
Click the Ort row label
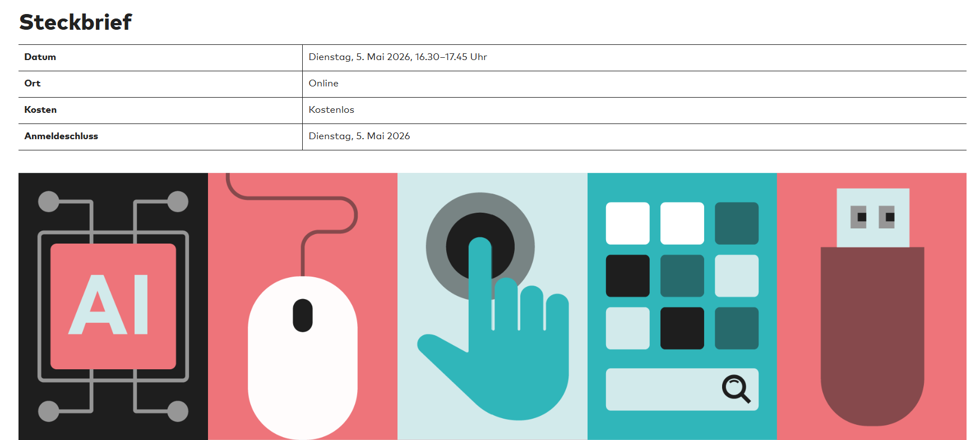coord(33,84)
